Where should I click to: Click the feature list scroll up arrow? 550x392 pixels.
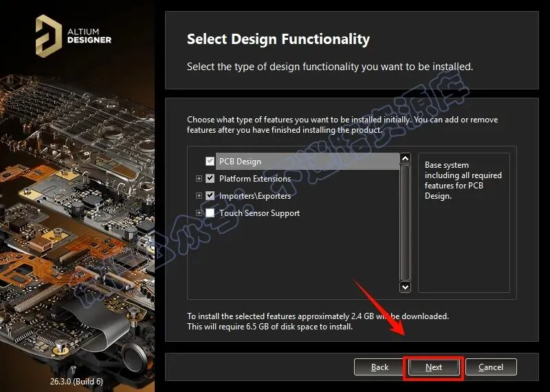[x=405, y=158]
